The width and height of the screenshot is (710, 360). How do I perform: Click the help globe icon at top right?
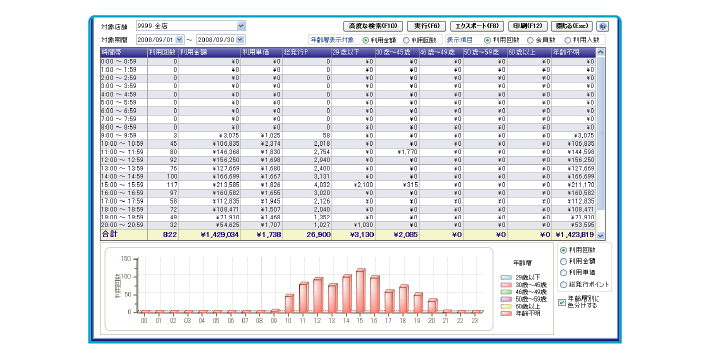pos(603,26)
